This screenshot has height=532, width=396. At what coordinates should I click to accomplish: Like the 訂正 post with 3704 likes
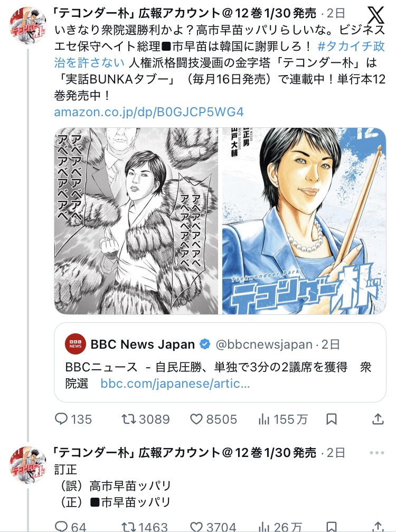pyautogui.click(x=196, y=526)
